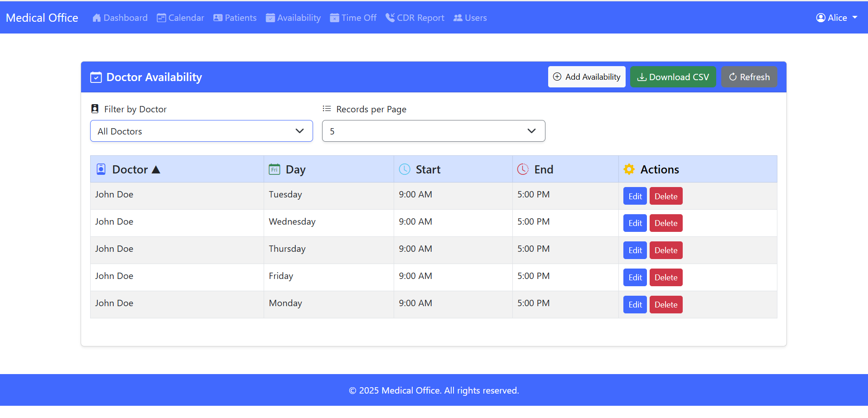Open the Filter by Doctor dropdown
This screenshot has width=868, height=418.
pyautogui.click(x=201, y=131)
